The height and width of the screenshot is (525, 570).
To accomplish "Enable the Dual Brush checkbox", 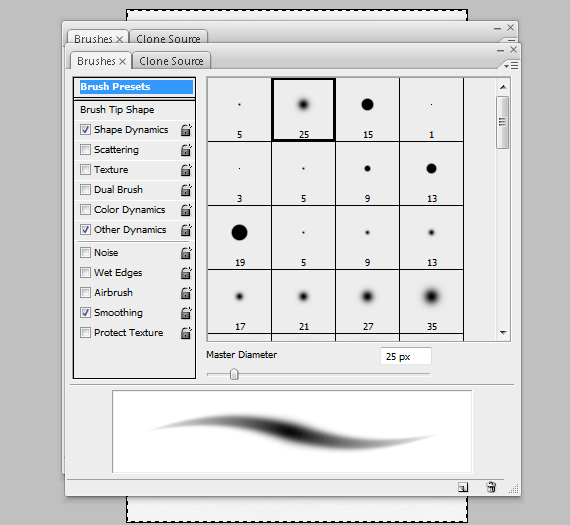I will point(85,189).
